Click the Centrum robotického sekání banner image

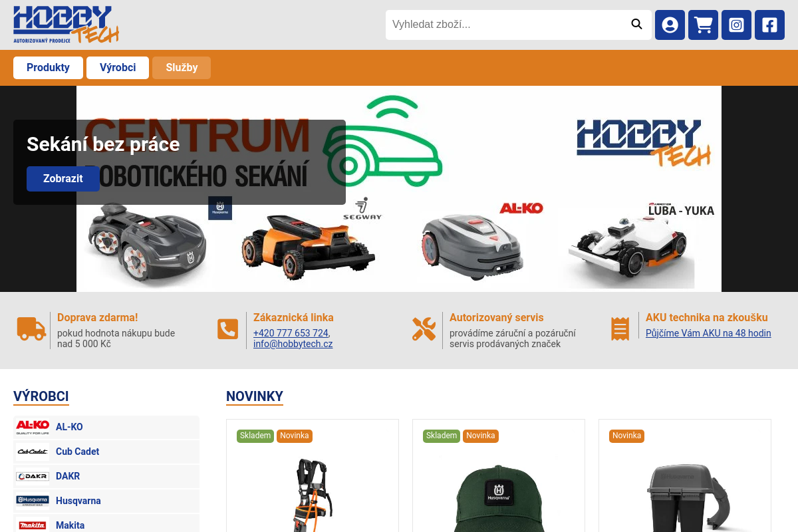399,189
